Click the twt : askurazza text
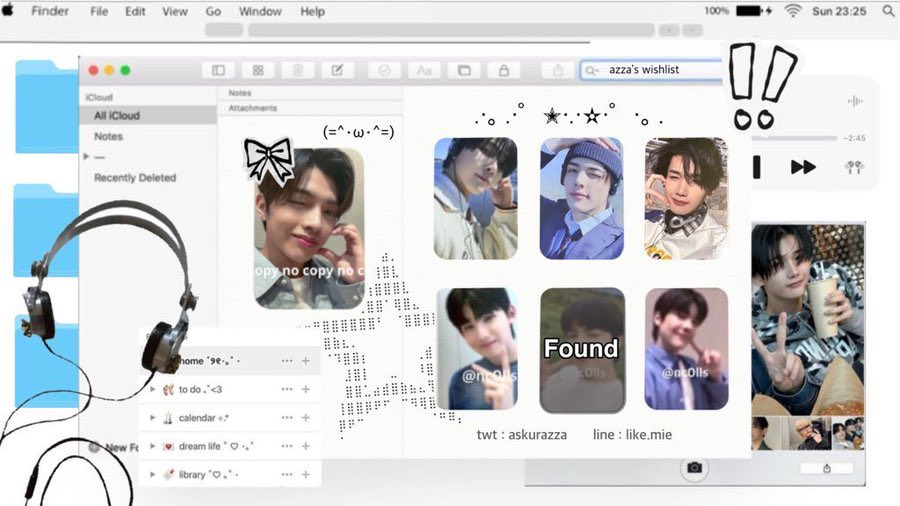Viewport: 900px width, 506px height. pos(522,434)
